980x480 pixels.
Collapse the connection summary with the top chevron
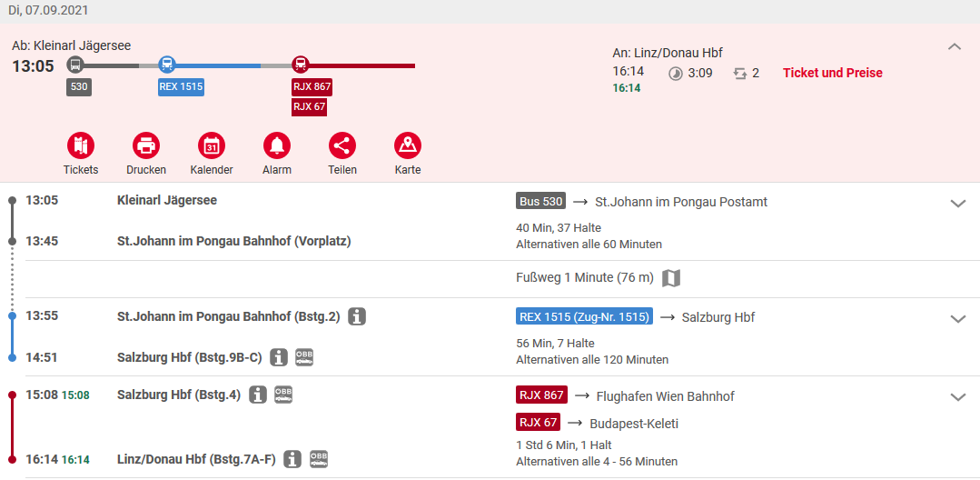pos(955,46)
